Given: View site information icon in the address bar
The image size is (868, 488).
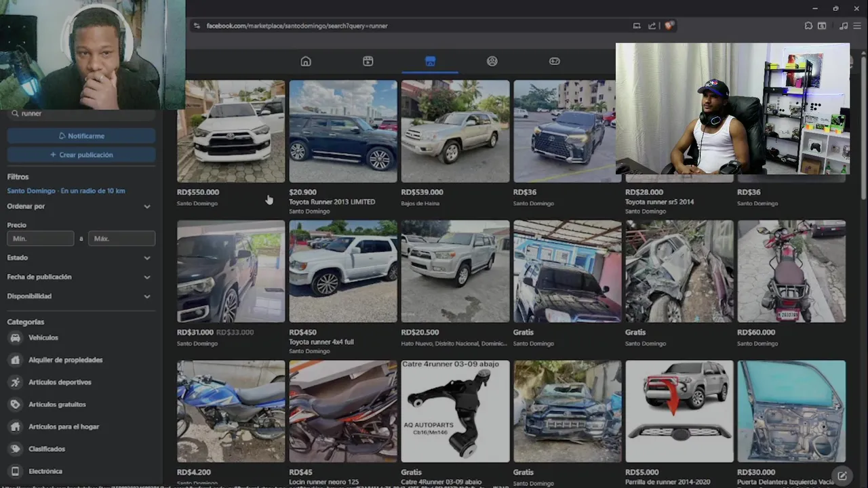Looking at the screenshot, I should [x=197, y=26].
